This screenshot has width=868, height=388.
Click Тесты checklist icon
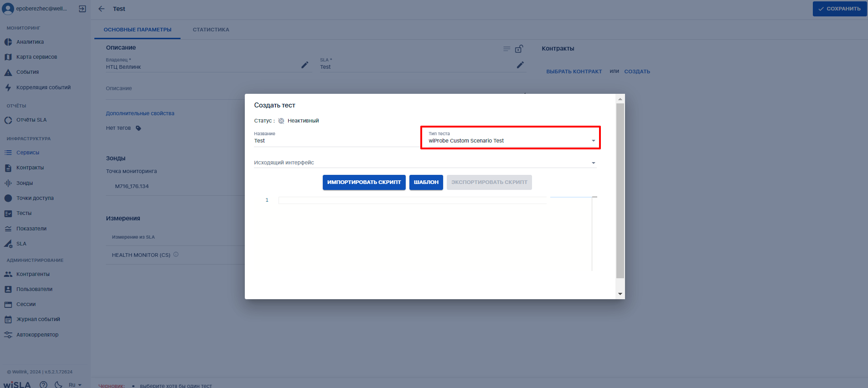point(8,213)
